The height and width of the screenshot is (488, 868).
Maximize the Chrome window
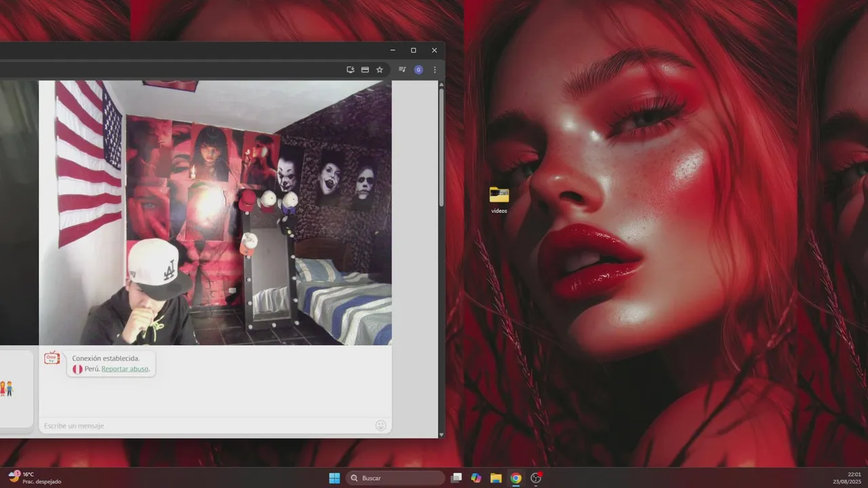414,50
